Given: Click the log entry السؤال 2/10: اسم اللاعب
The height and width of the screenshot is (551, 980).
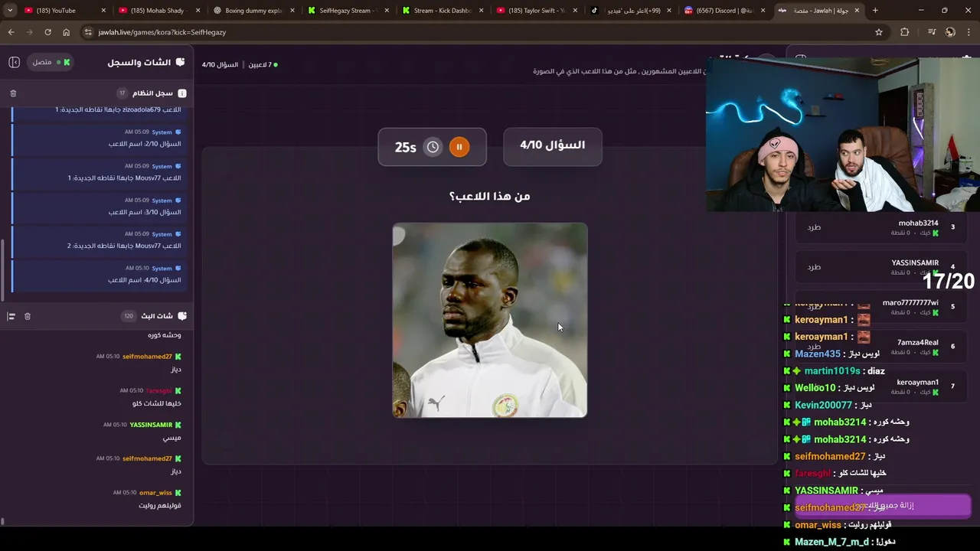Looking at the screenshot, I should 100,138.
